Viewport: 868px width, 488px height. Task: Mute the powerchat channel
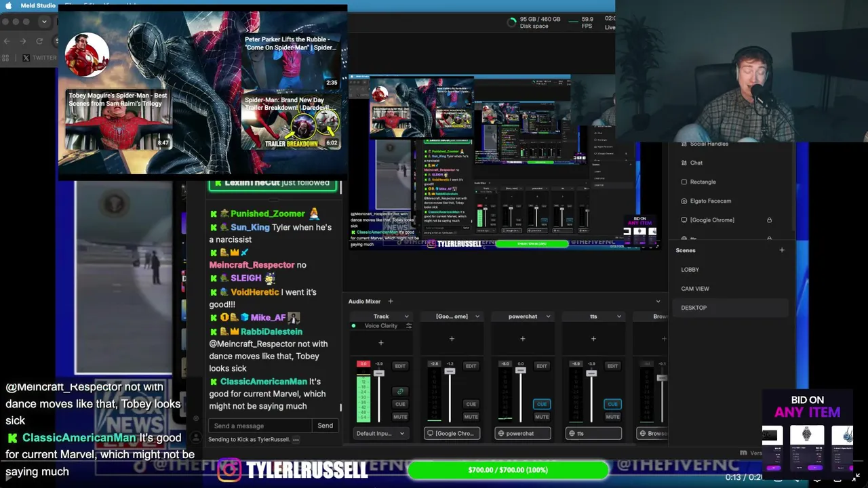(542, 417)
